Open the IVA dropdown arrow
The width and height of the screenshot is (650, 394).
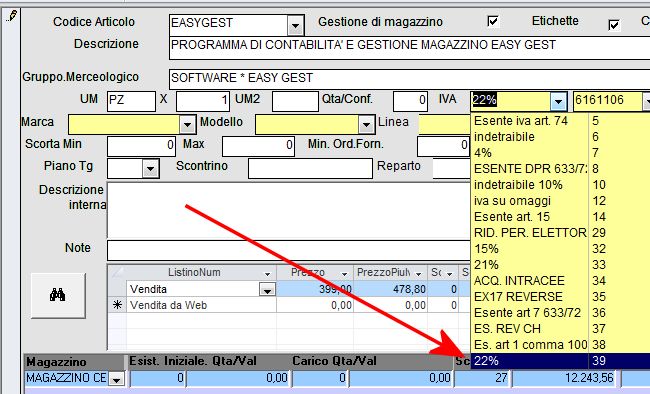(558, 101)
